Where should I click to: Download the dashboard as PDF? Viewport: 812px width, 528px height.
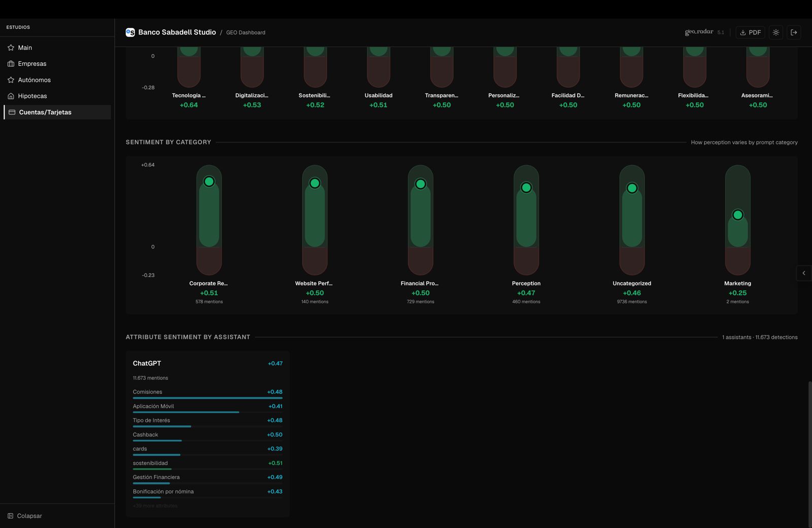[750, 32]
